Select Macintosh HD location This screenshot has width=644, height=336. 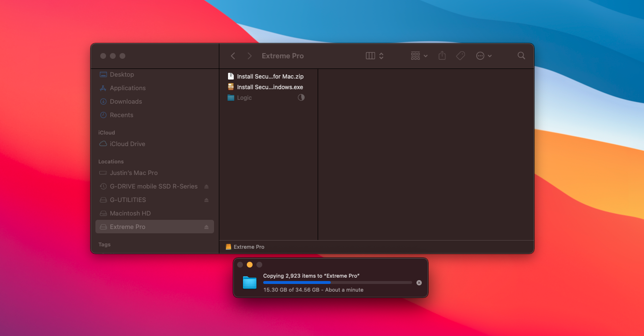130,214
